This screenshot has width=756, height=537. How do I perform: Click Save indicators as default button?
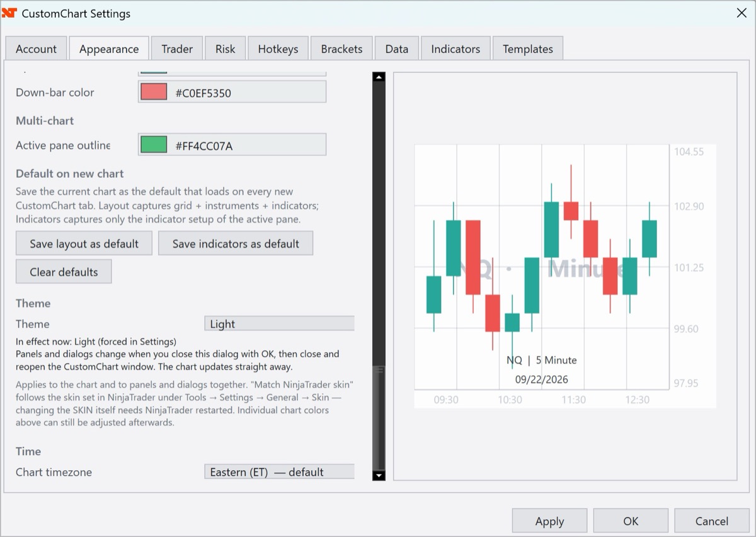[x=236, y=243]
